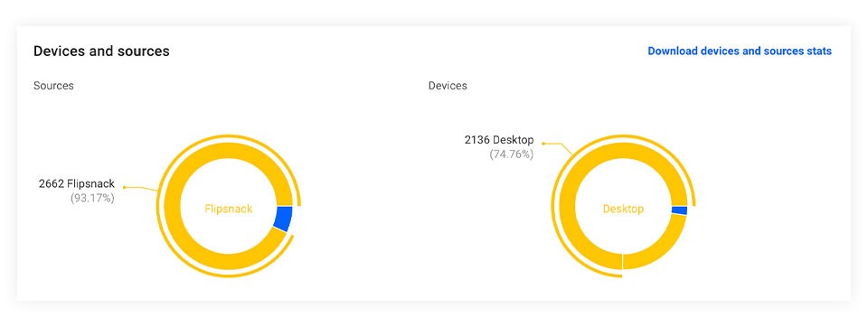Click the Devices and sources heading
This screenshot has width=868, height=327.
(x=101, y=51)
